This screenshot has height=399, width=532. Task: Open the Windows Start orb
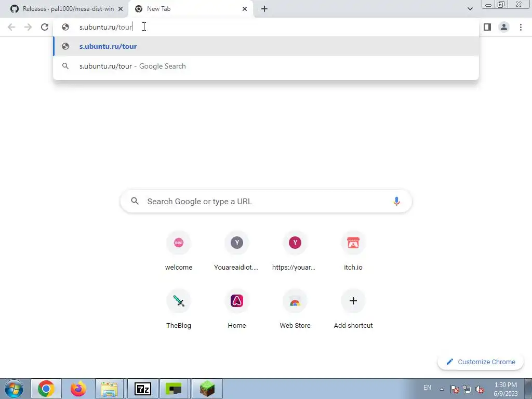click(14, 389)
